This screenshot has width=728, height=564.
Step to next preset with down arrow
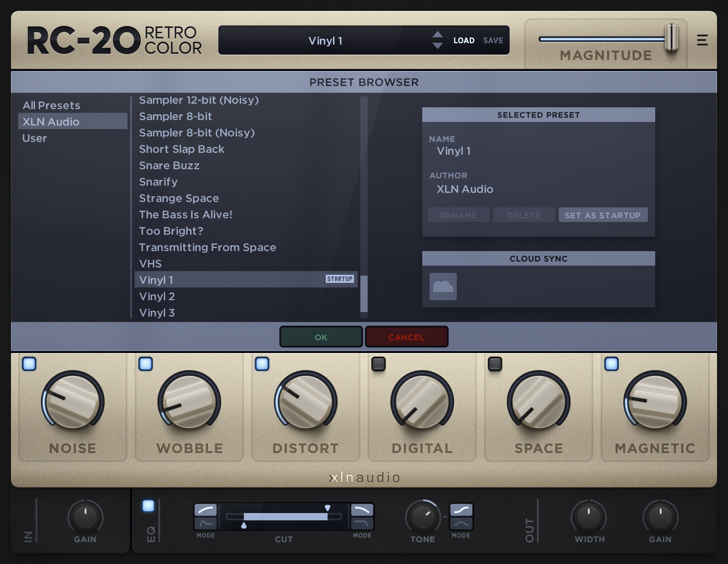438,46
